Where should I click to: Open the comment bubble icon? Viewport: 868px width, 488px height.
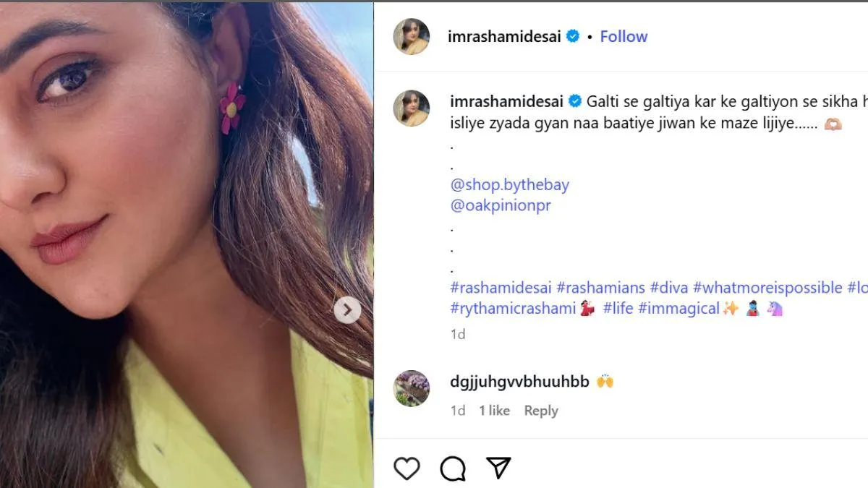tap(453, 468)
